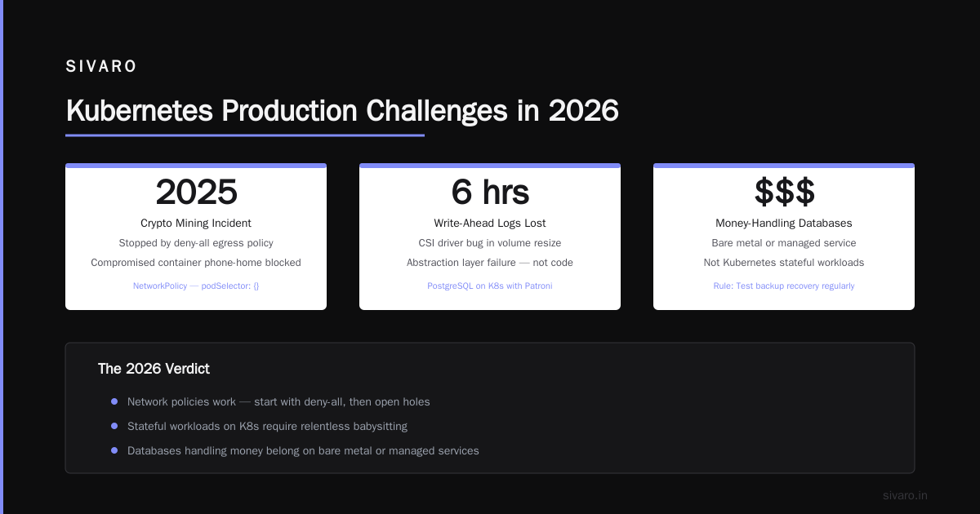980x514 pixels.
Task: Click the purple underline beneath the title
Action: [245, 135]
